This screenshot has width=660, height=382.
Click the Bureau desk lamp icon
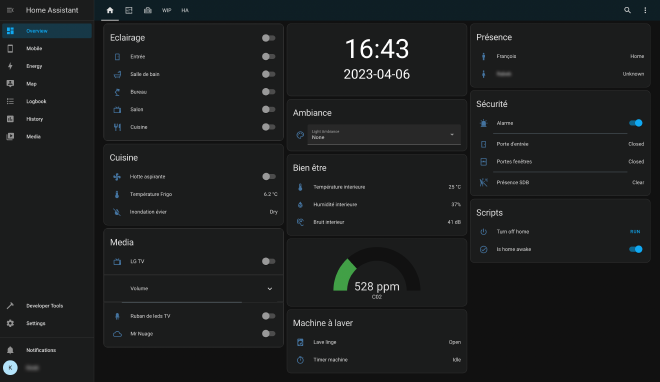[x=117, y=92]
